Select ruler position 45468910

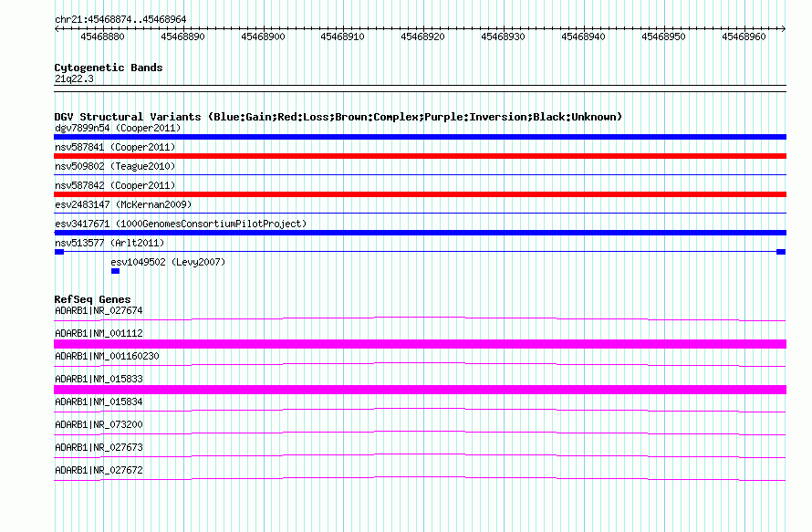(342, 37)
